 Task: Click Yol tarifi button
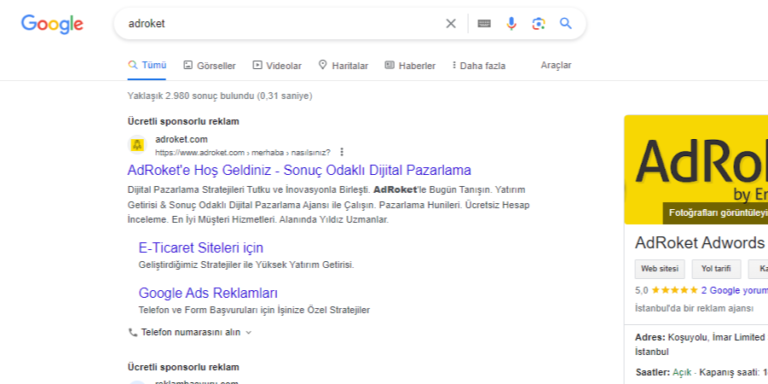(x=716, y=269)
